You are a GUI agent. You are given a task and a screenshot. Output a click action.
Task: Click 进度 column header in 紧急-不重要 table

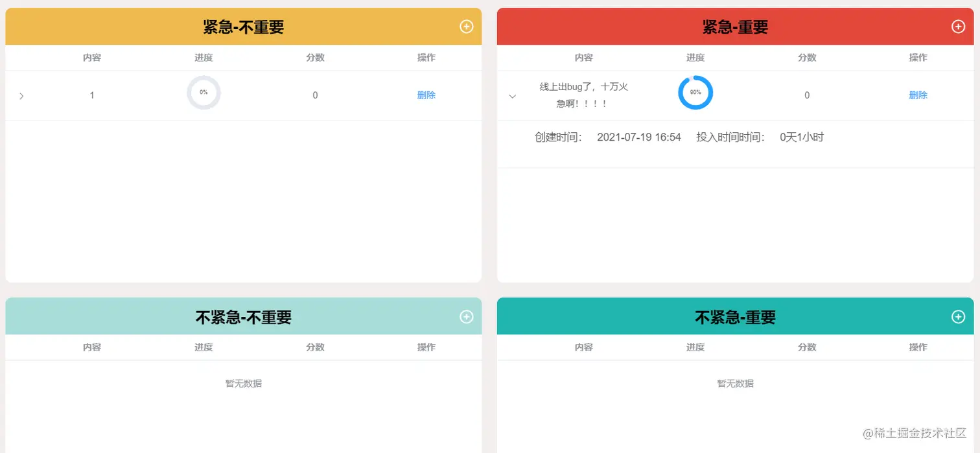pyautogui.click(x=204, y=58)
